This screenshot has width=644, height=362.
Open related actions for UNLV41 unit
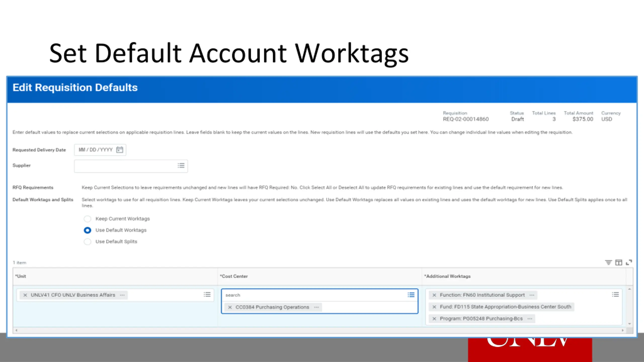(122, 295)
